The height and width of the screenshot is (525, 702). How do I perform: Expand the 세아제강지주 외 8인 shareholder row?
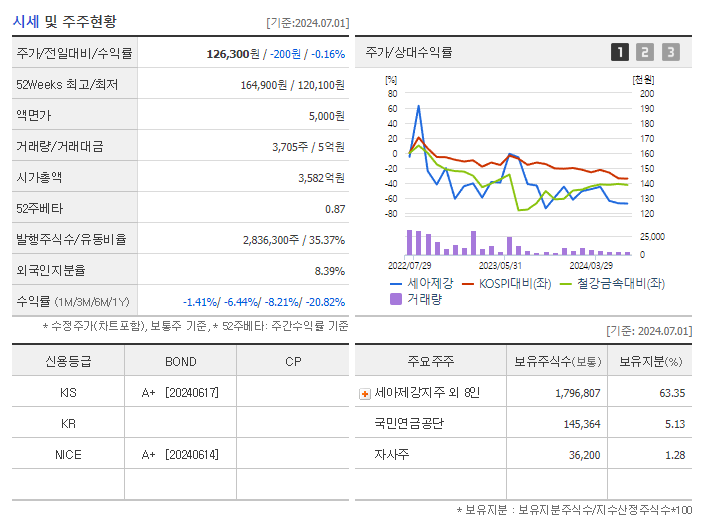(x=365, y=394)
